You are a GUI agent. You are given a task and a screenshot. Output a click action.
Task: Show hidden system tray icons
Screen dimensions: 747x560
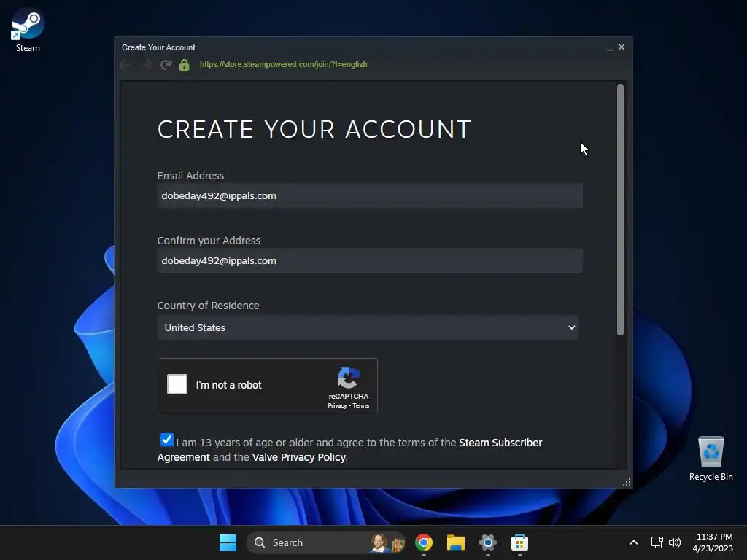coord(634,542)
